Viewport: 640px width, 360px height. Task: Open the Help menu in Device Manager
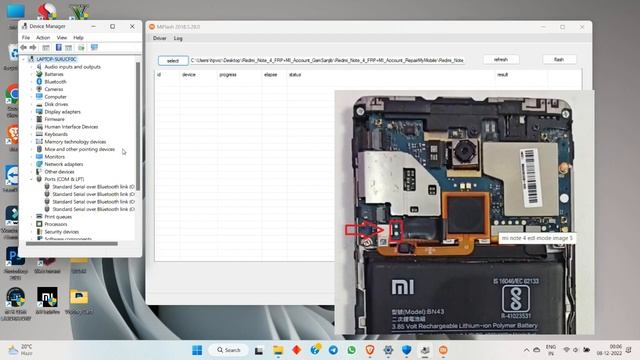(78, 38)
